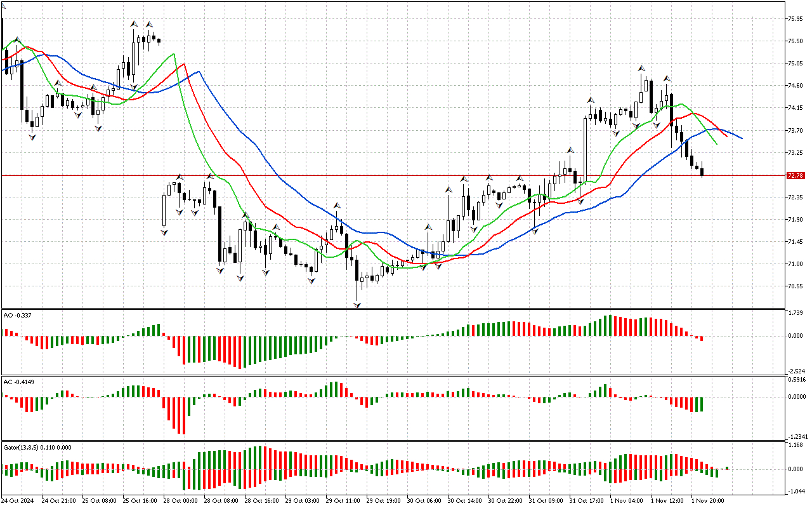Click the 25 Oct 16:00 time label
The width and height of the screenshot is (812, 508).
tap(140, 501)
